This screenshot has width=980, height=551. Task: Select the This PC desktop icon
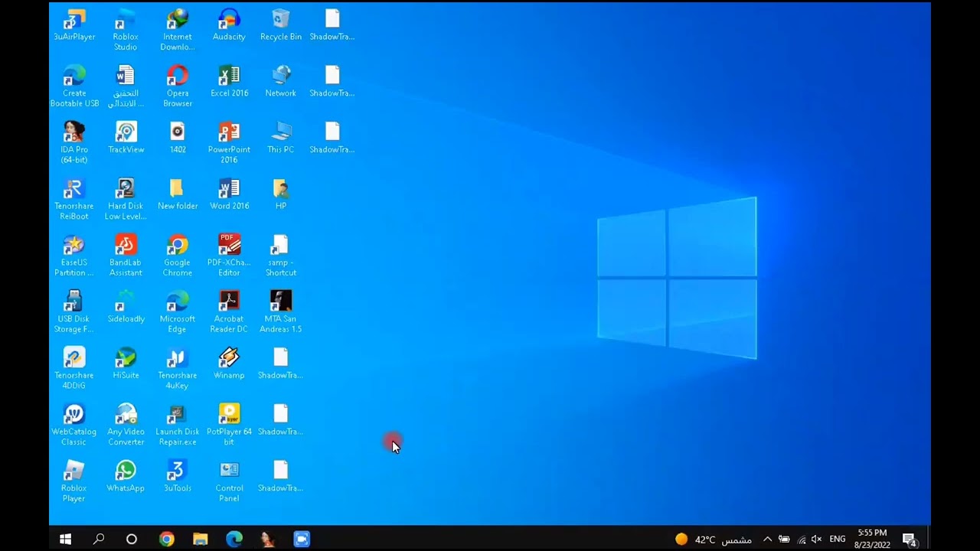tap(281, 138)
